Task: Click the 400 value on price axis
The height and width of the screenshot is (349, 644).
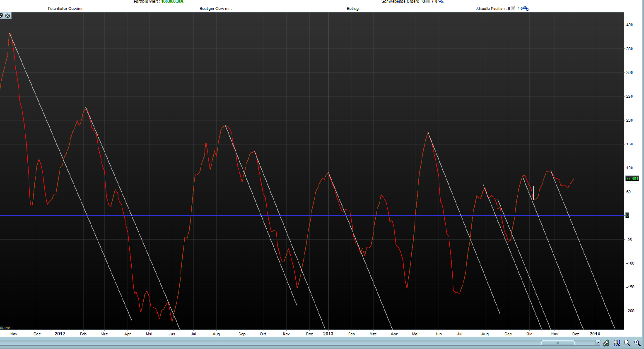Action: (x=630, y=25)
